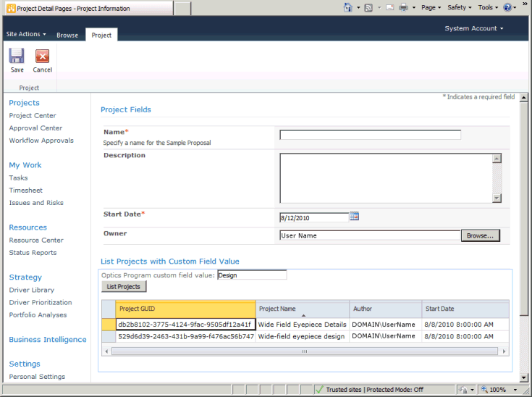Open the Approval Center link

35,128
